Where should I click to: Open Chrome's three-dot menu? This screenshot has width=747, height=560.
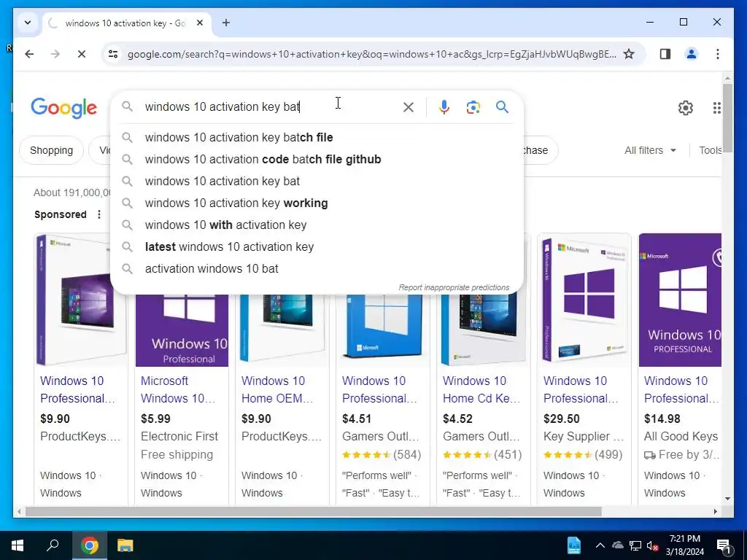pos(718,54)
